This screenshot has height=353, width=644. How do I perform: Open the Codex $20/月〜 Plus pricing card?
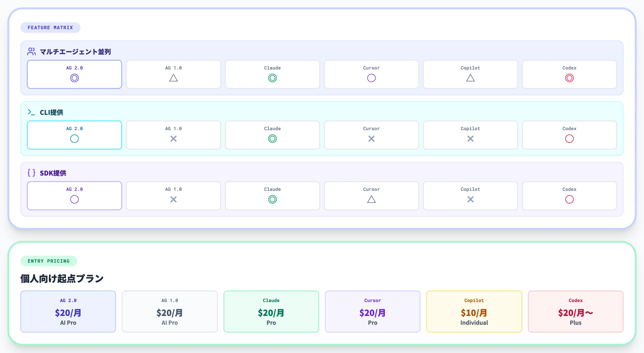576,312
